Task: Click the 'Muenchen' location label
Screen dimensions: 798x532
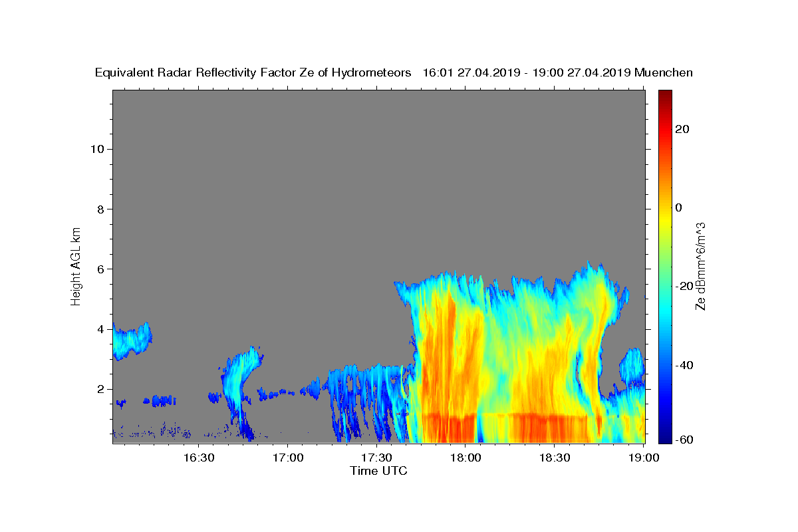Action: (x=664, y=72)
